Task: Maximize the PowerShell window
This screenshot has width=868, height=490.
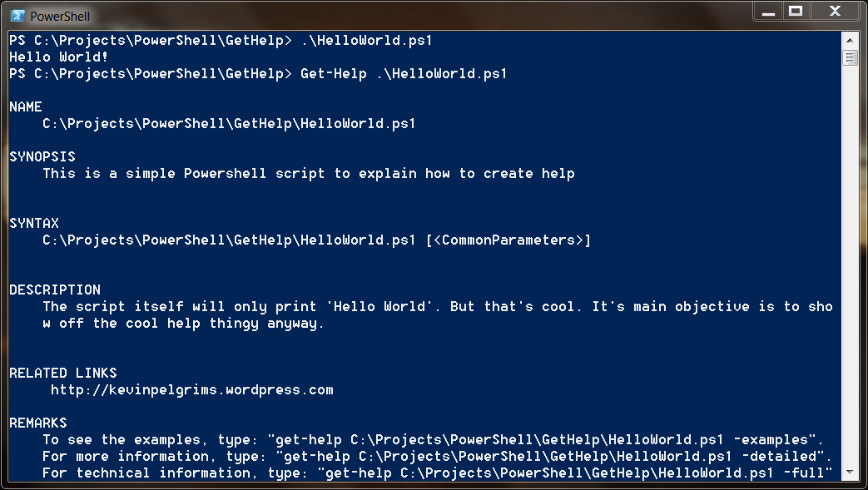Action: (x=796, y=11)
